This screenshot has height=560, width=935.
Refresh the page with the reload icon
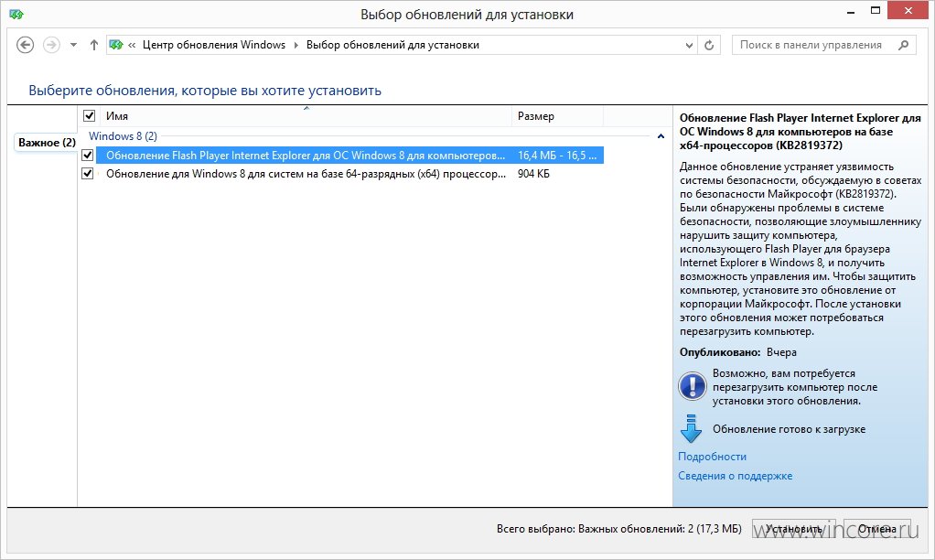(709, 46)
